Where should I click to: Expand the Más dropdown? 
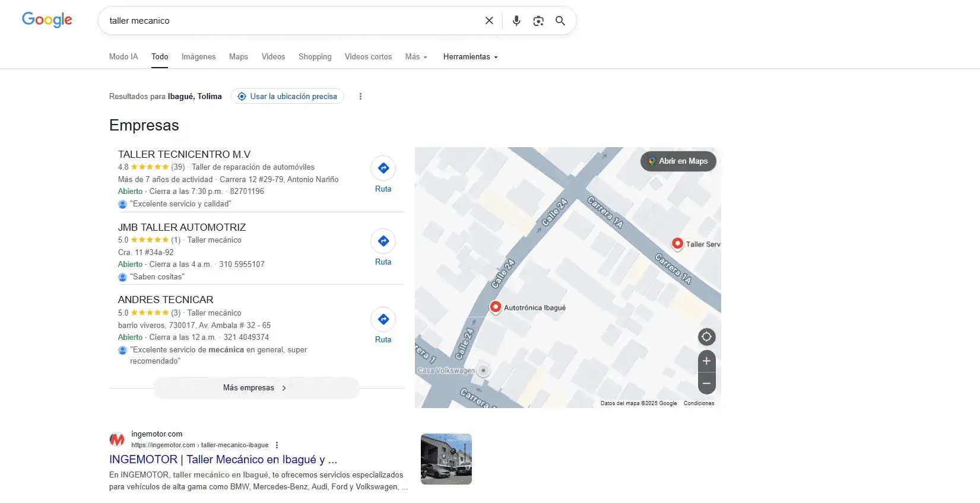pos(416,57)
